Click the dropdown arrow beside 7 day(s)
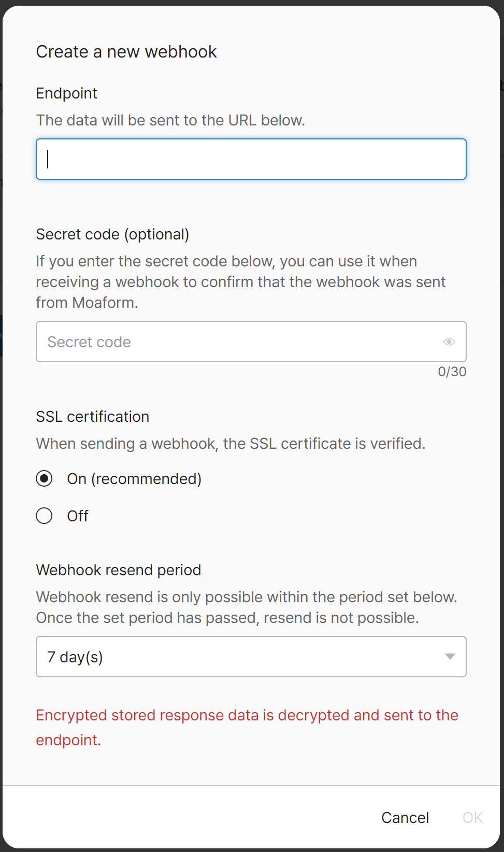This screenshot has width=504, height=852. [450, 657]
